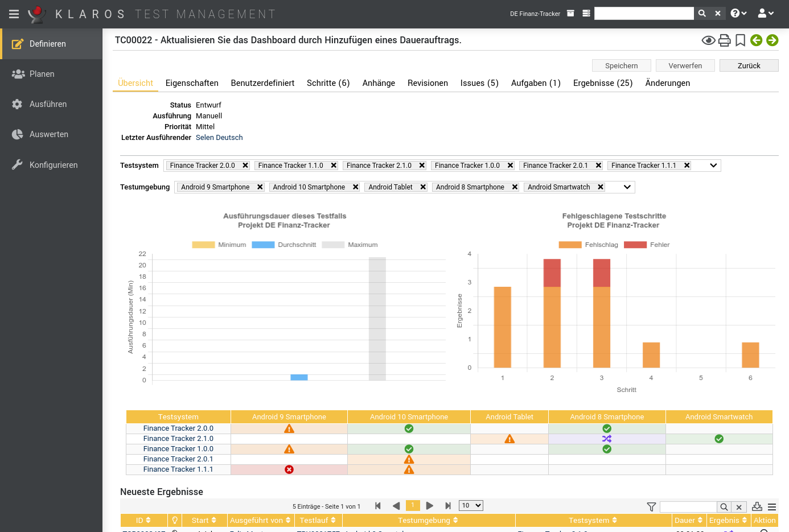Go to previous results page
This screenshot has height=532, width=789.
click(x=396, y=506)
